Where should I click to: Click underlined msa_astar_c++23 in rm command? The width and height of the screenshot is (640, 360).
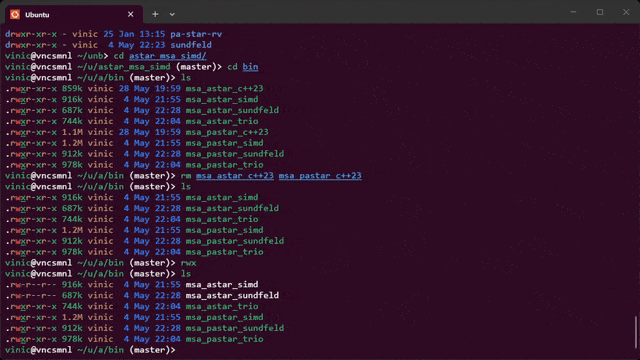pyautogui.click(x=235, y=176)
